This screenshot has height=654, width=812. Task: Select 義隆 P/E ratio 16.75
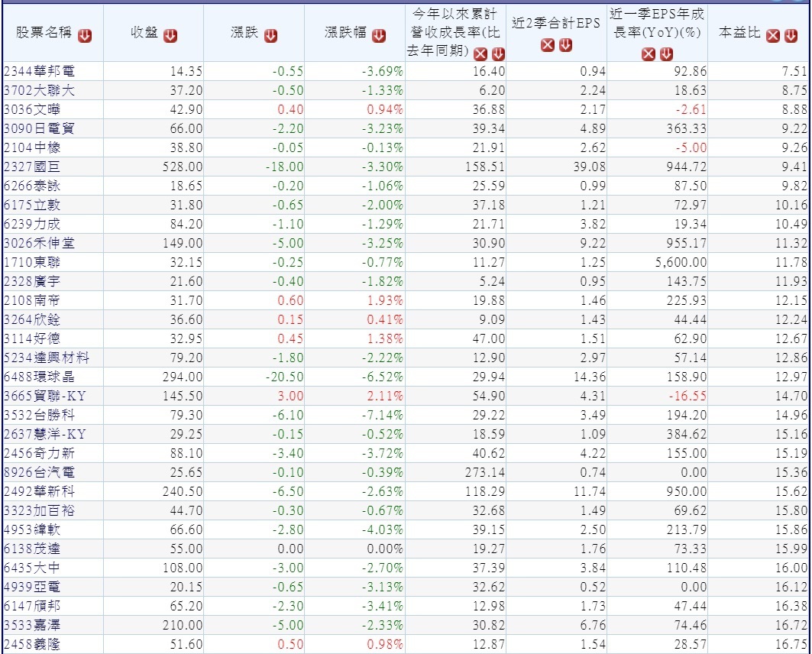[x=791, y=645]
